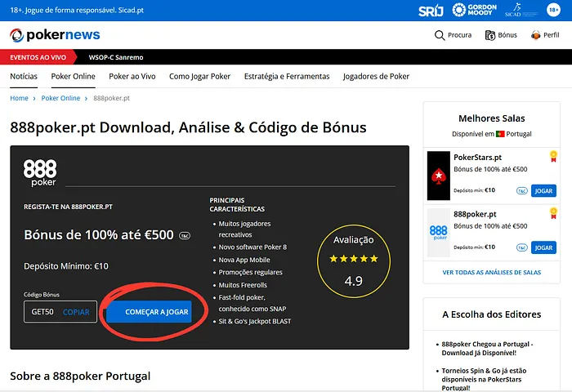Click 'Promoções regulares' feature
The height and width of the screenshot is (392, 572).
(x=250, y=273)
